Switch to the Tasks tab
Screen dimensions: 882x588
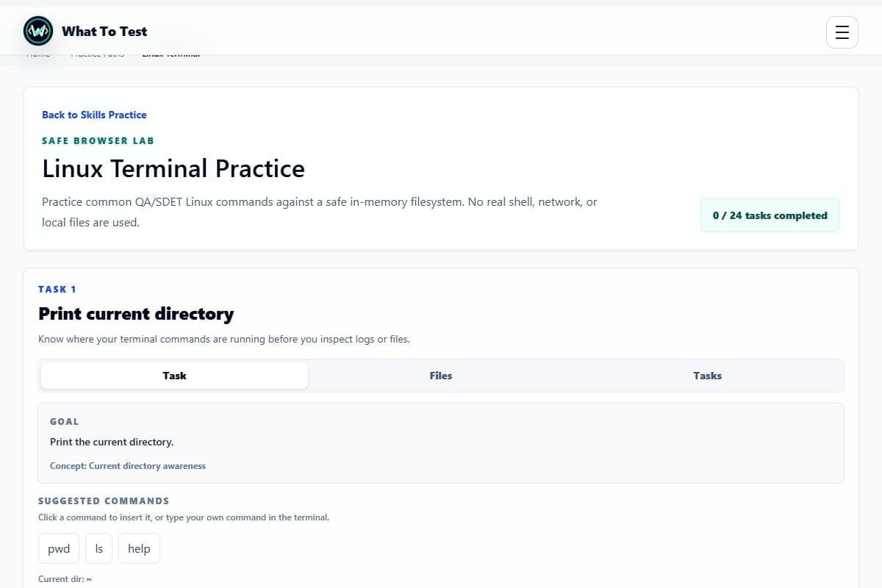[x=707, y=376]
